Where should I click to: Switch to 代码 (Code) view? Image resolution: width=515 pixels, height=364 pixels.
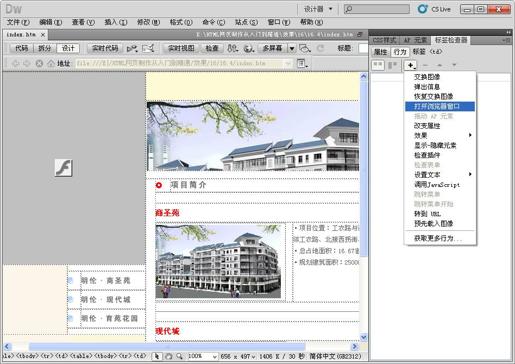[21, 48]
